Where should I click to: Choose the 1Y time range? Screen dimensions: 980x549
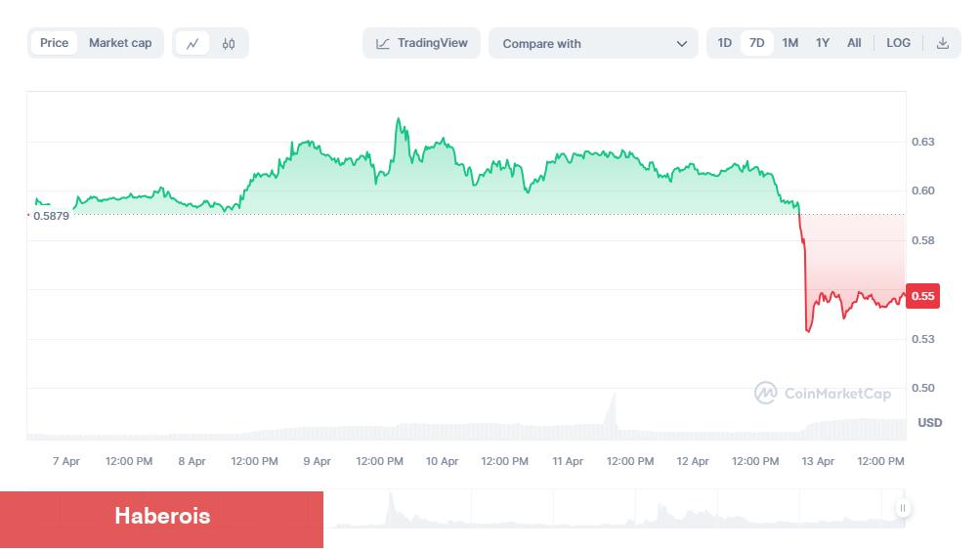click(x=823, y=43)
